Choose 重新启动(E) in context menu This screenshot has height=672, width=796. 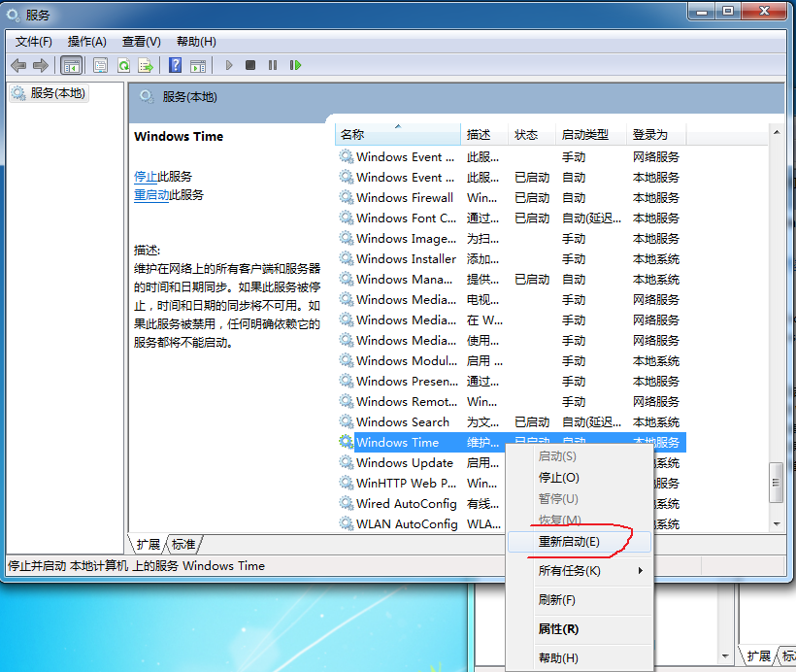click(580, 542)
